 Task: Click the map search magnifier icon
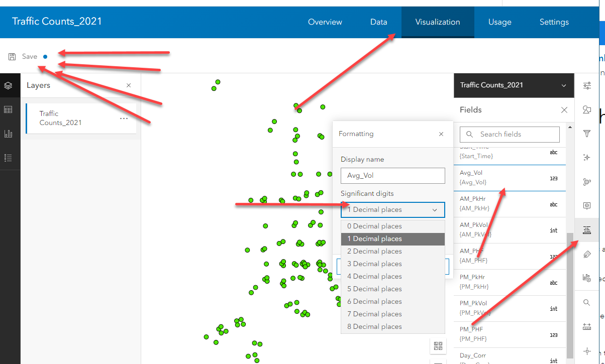[x=586, y=303]
